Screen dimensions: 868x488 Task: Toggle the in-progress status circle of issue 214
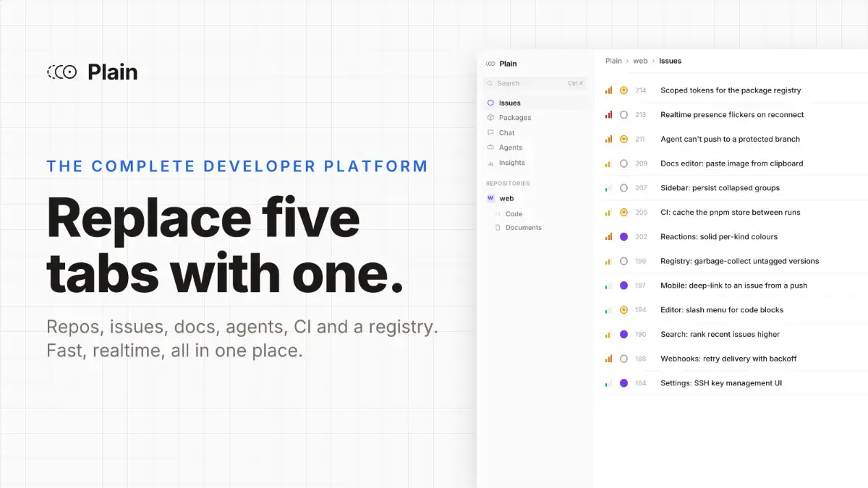click(x=624, y=90)
